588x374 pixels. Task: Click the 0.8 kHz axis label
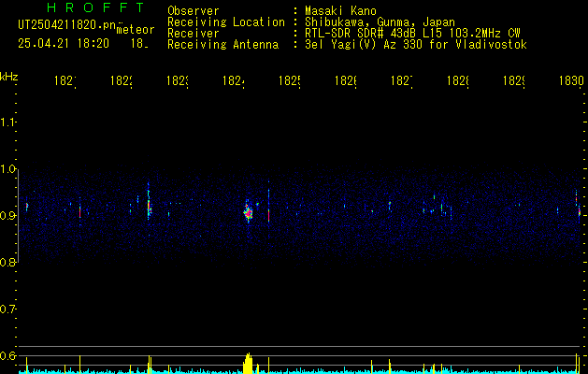(7, 262)
